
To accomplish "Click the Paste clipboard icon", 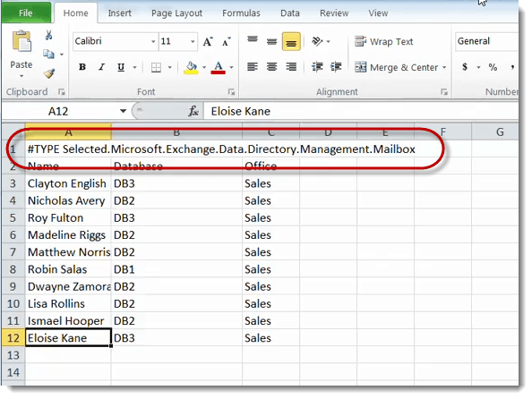I will [x=21, y=41].
